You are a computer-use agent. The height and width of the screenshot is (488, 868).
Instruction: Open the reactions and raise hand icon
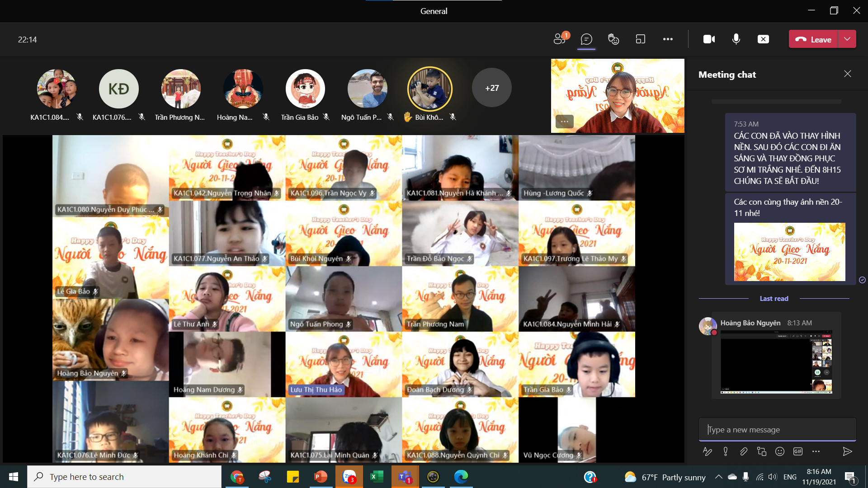pyautogui.click(x=613, y=39)
